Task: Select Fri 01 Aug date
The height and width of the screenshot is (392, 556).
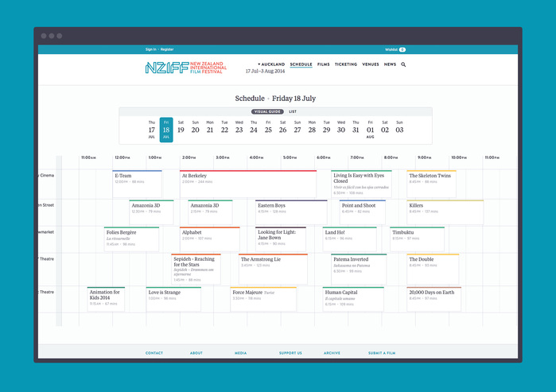Action: click(370, 130)
